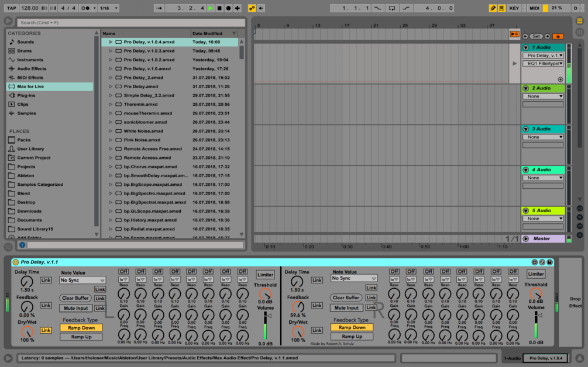The height and width of the screenshot is (367, 588).
Task: Toggle the computer MIDI keyboard icon
Action: [501, 8]
